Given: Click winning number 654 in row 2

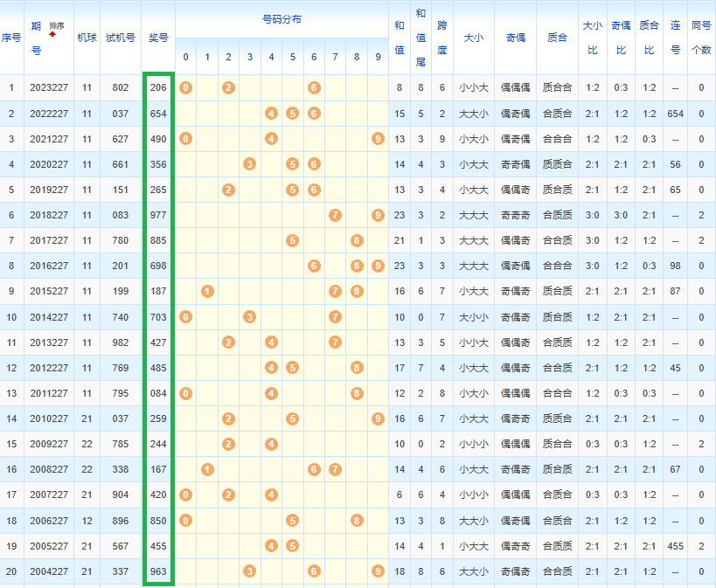Looking at the screenshot, I should pyautogui.click(x=158, y=114).
